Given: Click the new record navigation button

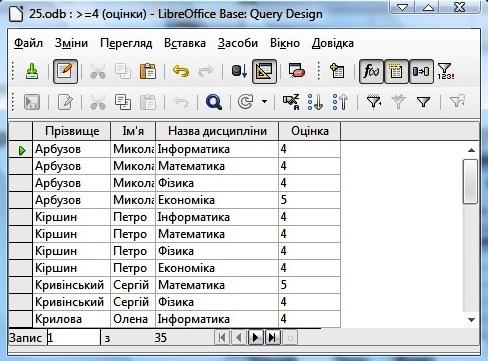Looking at the screenshot, I should coord(290,338).
